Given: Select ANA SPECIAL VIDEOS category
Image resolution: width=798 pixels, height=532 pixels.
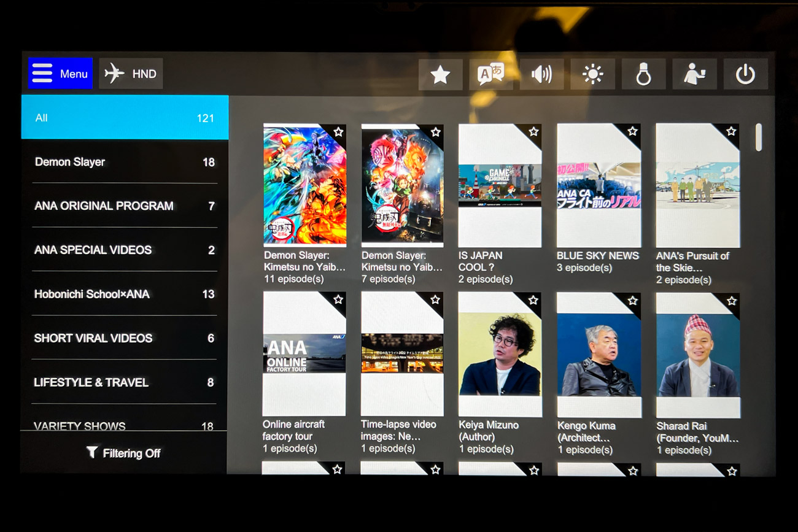Looking at the screenshot, I should click(x=125, y=250).
